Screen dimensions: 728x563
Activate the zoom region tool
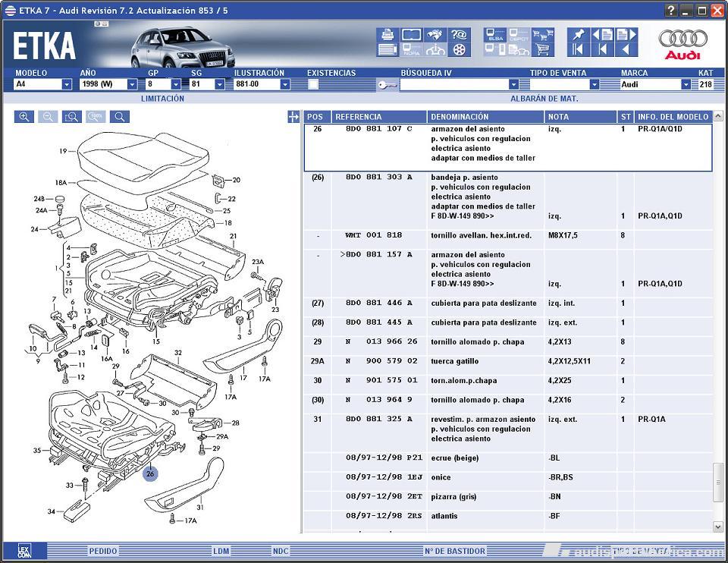pos(72,117)
